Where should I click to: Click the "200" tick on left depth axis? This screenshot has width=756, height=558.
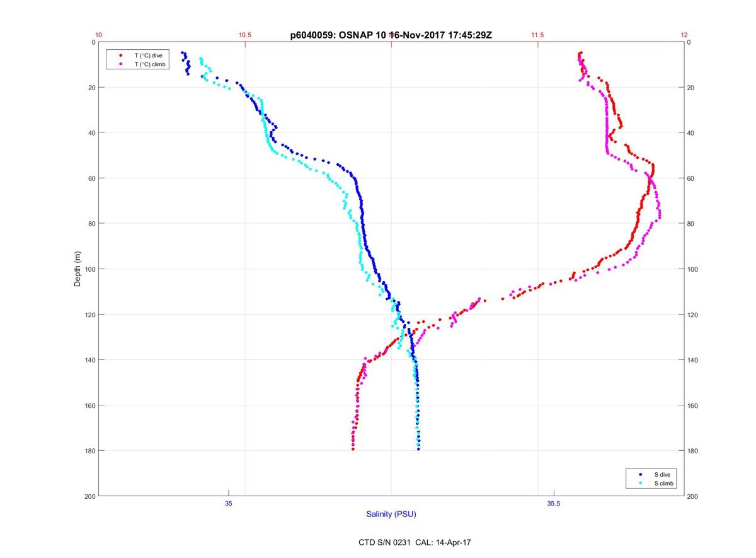[x=90, y=496]
